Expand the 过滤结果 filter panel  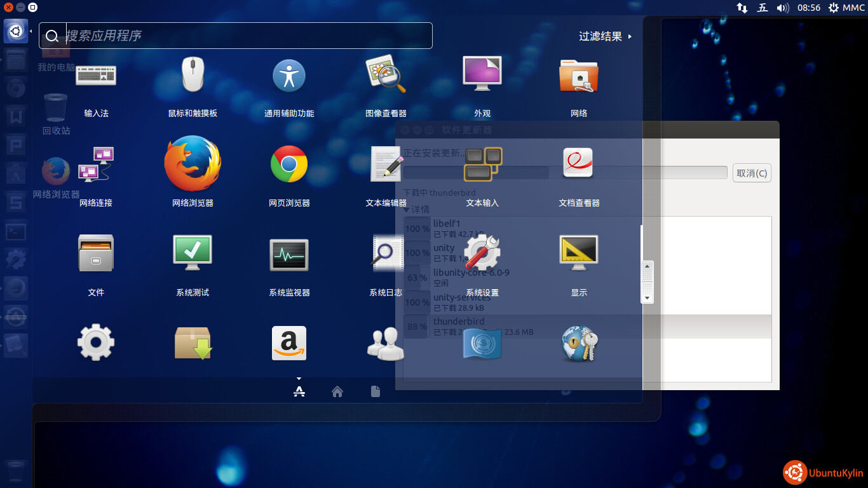click(x=605, y=37)
